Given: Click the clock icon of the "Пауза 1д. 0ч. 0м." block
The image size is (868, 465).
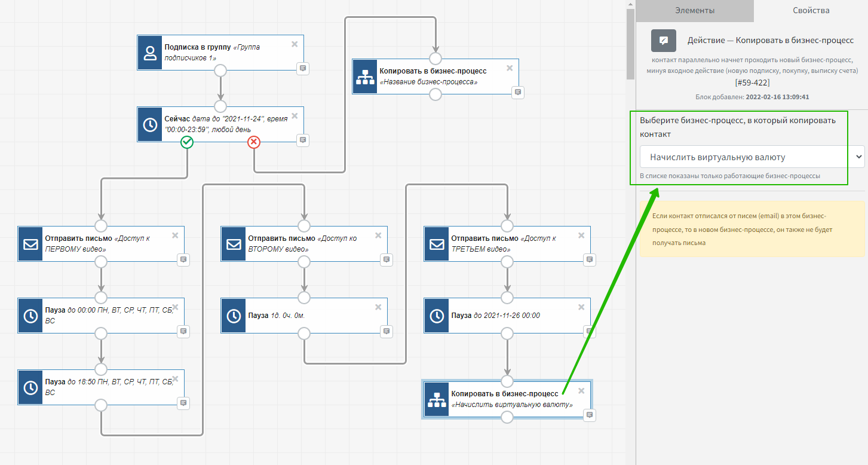Looking at the screenshot, I should point(234,316).
